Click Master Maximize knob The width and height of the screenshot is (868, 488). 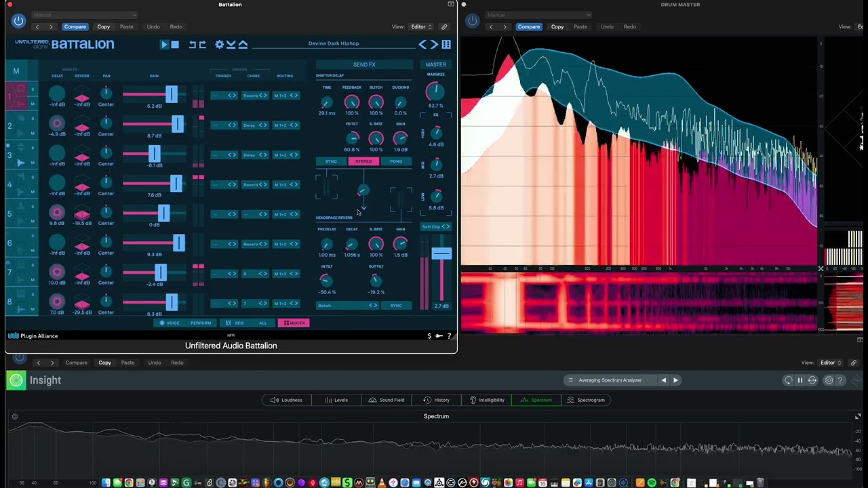(435, 91)
